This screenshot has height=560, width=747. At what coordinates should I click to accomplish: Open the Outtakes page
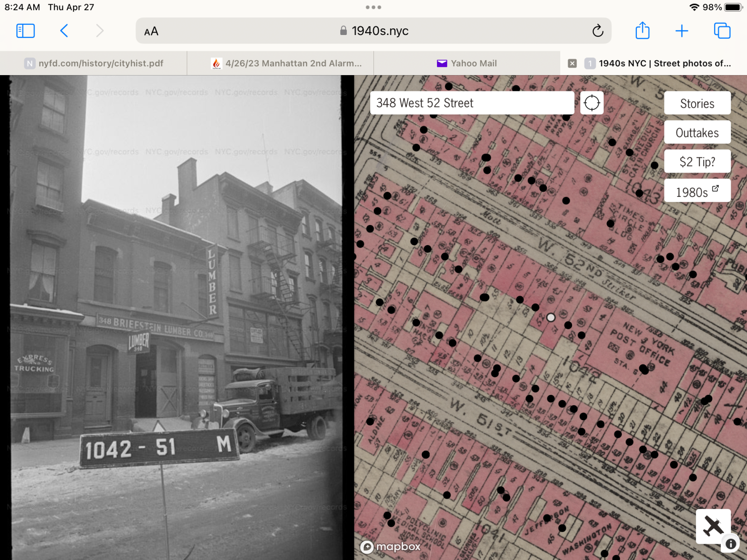pos(697,133)
